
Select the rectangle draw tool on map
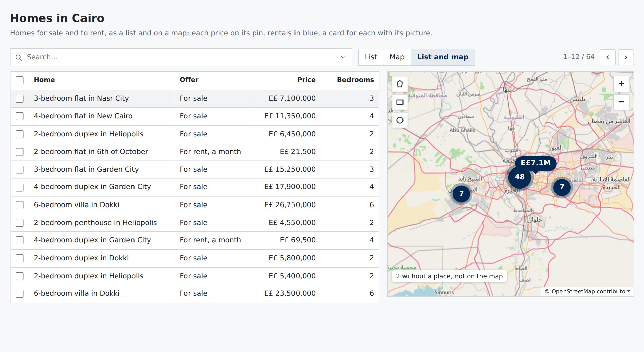400,102
